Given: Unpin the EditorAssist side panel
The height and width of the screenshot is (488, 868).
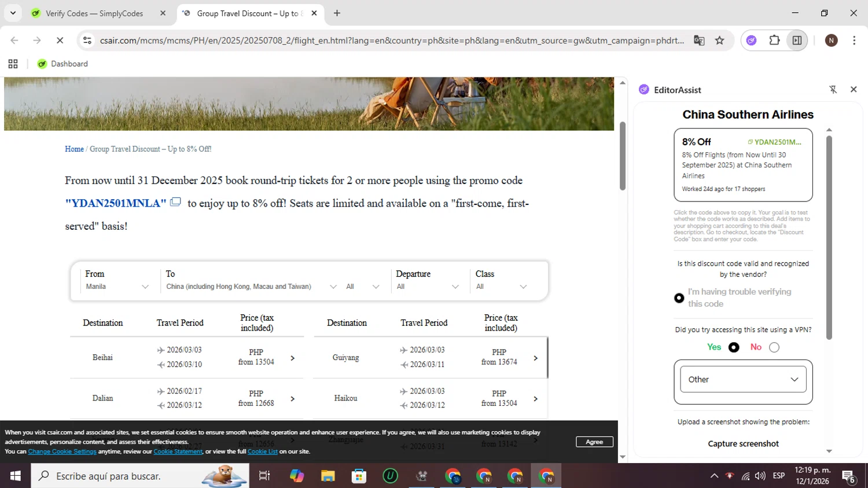Looking at the screenshot, I should click(x=833, y=89).
